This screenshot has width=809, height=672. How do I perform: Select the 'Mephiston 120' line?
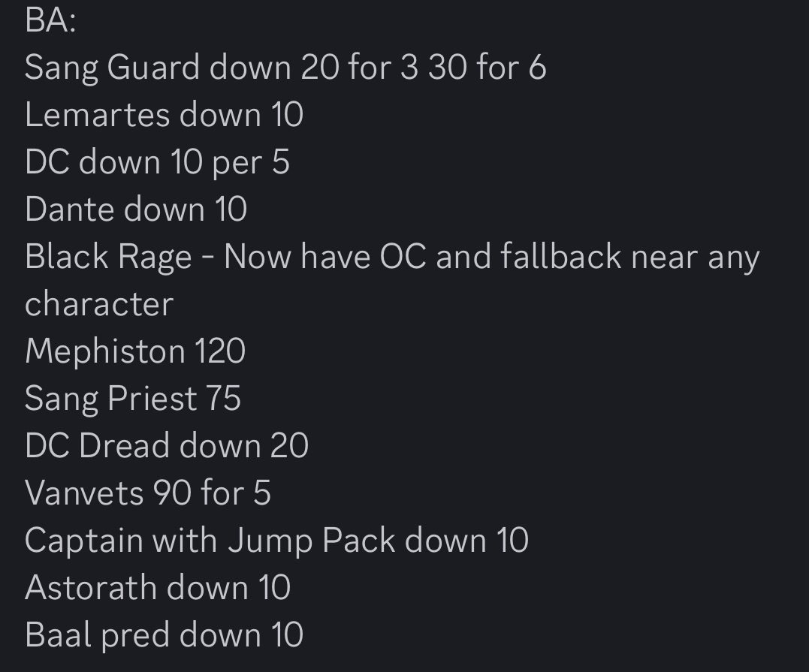coord(135,351)
